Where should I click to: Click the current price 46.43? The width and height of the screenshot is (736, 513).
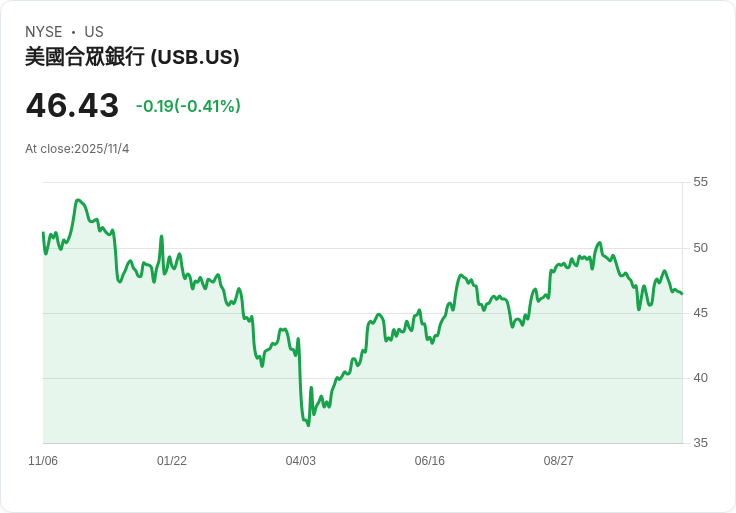point(72,106)
